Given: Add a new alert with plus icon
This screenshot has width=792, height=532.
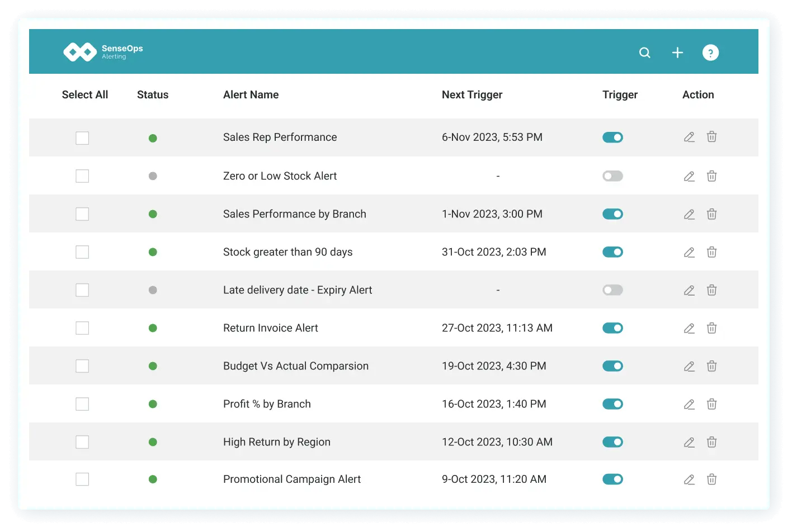Looking at the screenshot, I should pyautogui.click(x=677, y=53).
